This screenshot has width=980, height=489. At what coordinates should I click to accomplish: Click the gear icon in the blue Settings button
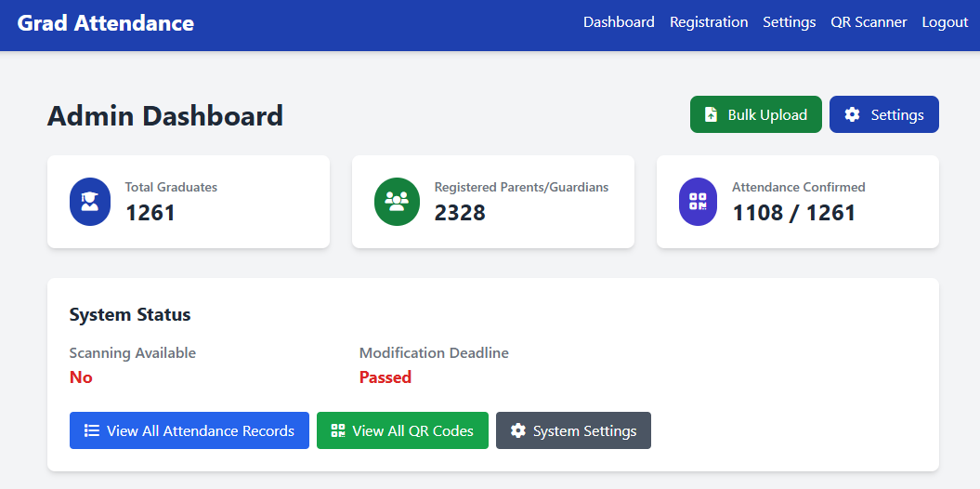pos(852,115)
